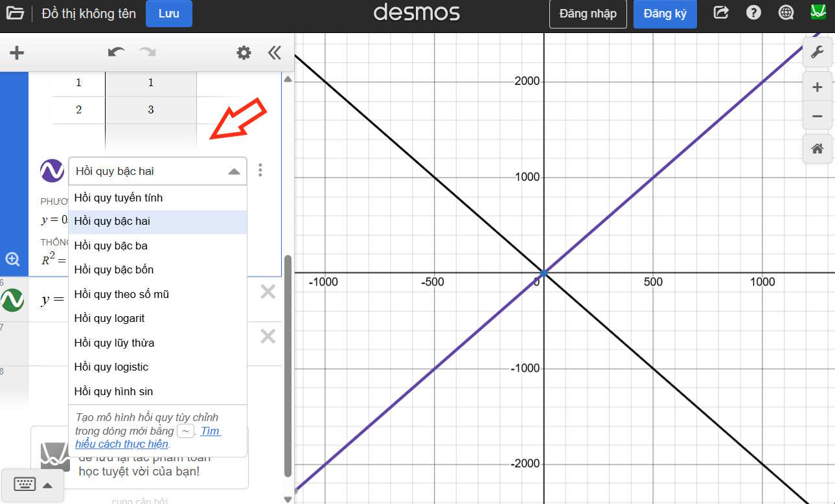
Task: Collapse the expression panel with the double chevron
Action: [274, 52]
